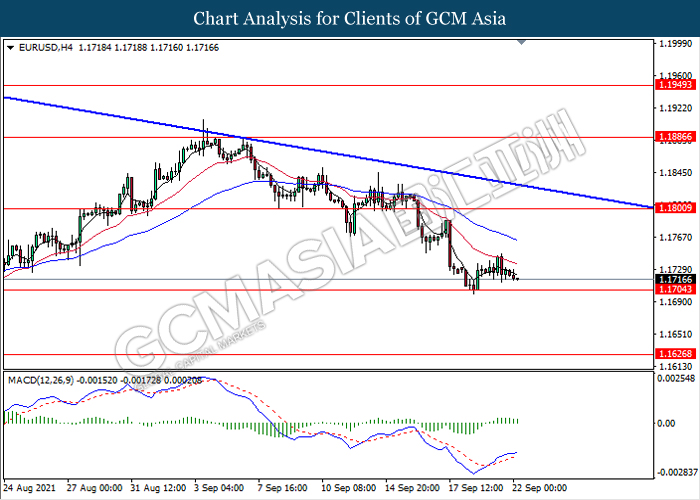
Task: Click the 24 Aug 2021 date label
Action: point(30,488)
